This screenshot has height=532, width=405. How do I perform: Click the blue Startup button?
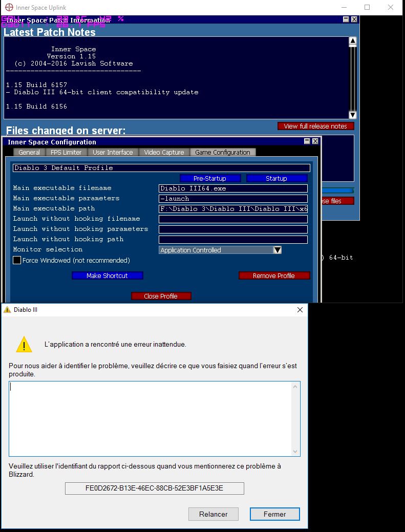pyautogui.click(x=276, y=179)
